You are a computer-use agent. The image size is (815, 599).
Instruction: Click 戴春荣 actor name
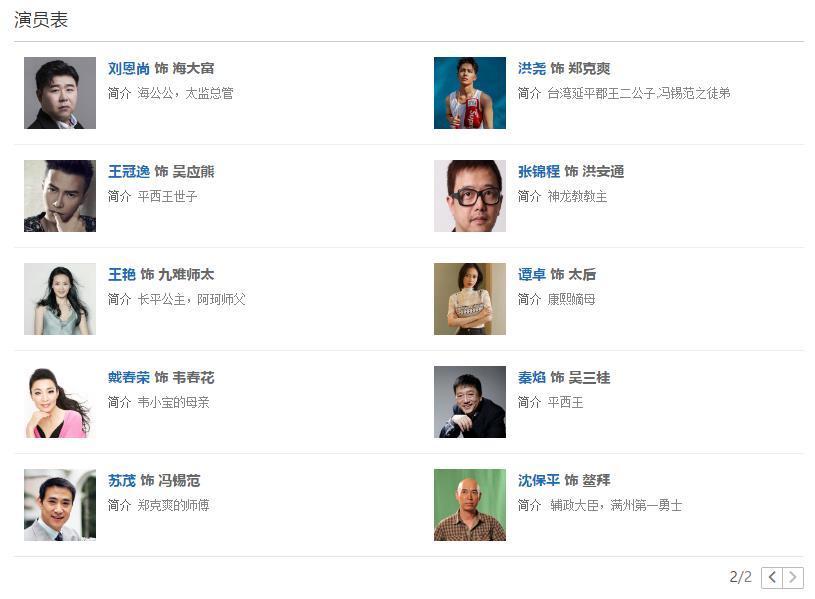[x=129, y=378]
